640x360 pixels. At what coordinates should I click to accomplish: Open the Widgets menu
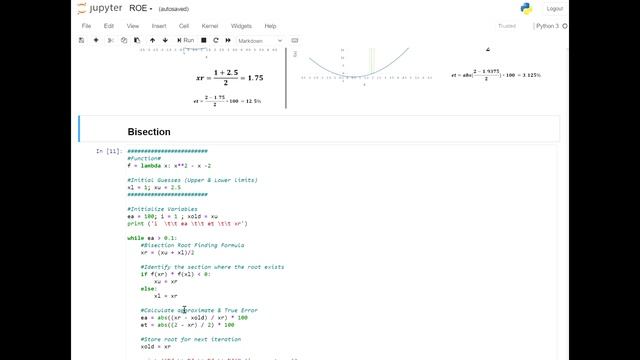pos(241,26)
